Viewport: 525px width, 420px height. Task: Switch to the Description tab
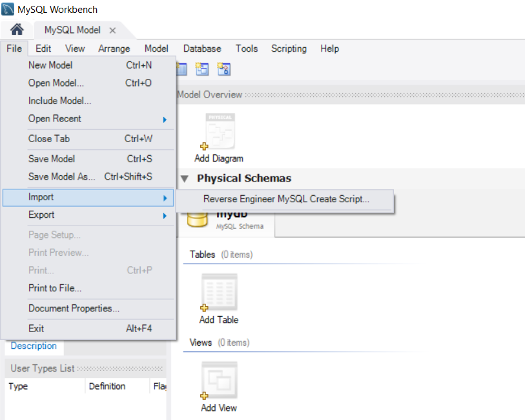(34, 346)
